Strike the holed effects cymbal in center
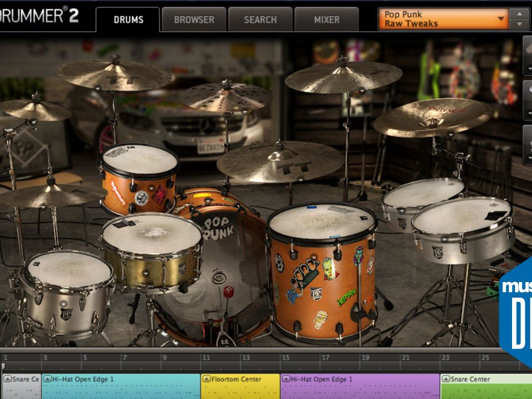This screenshot has height=399, width=532. tap(226, 98)
